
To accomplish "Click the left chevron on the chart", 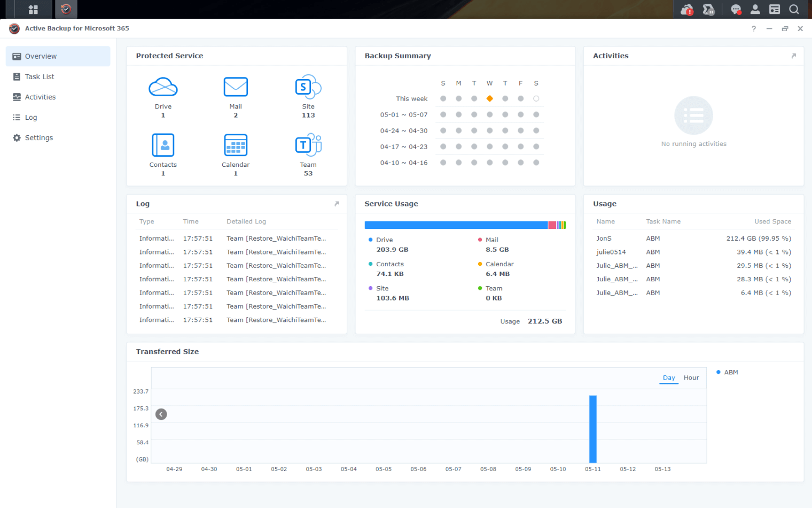I will pyautogui.click(x=161, y=414).
